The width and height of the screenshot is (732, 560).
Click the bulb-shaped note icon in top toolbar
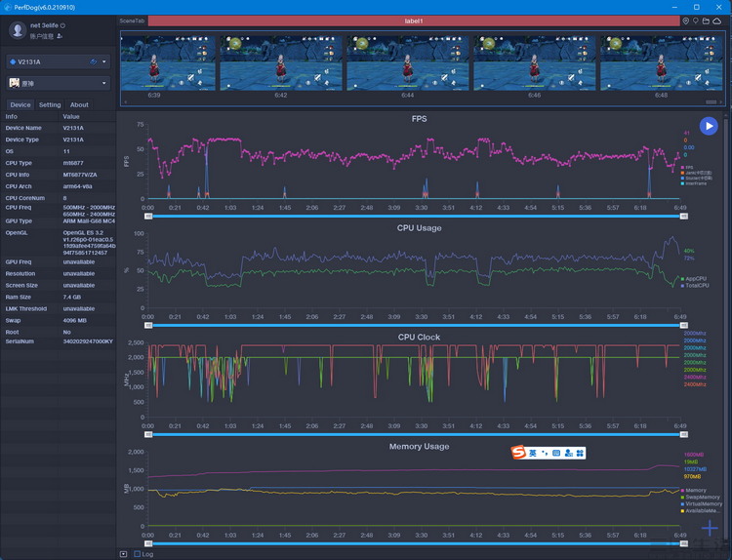point(696,21)
